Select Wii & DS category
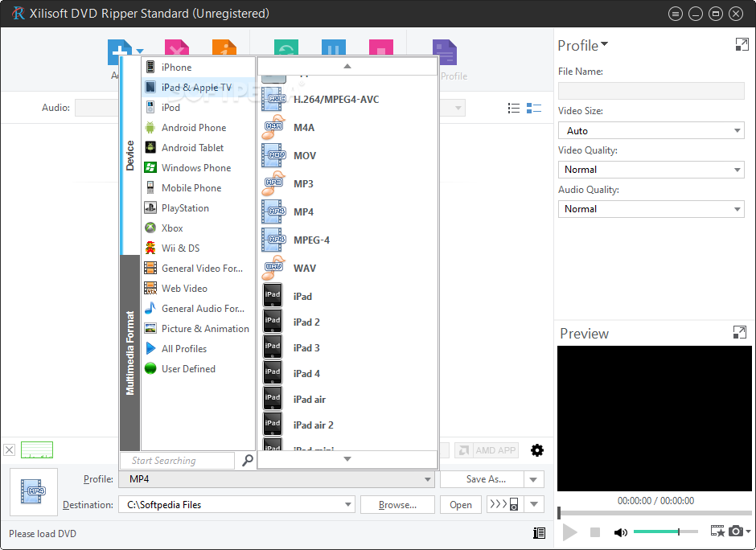 pos(198,248)
